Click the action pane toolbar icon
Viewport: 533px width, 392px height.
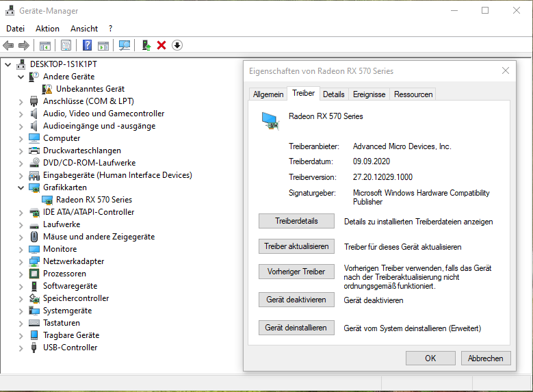[x=103, y=45]
